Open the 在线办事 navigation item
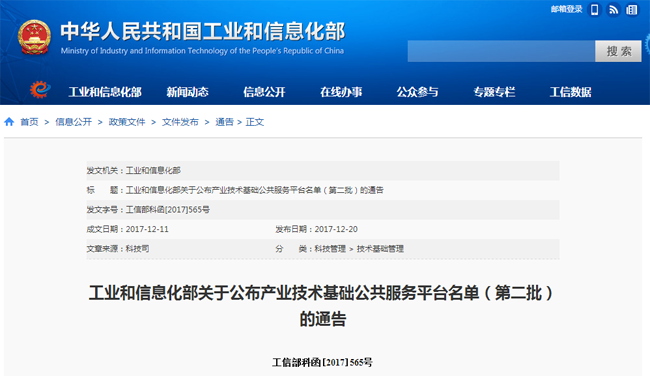 click(x=341, y=92)
